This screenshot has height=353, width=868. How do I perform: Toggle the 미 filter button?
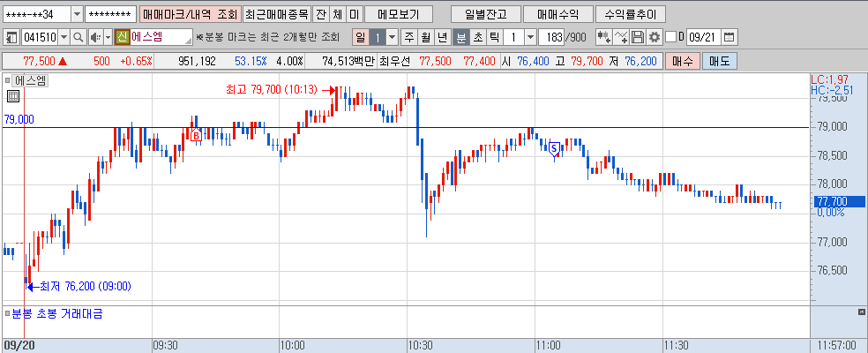[x=355, y=14]
